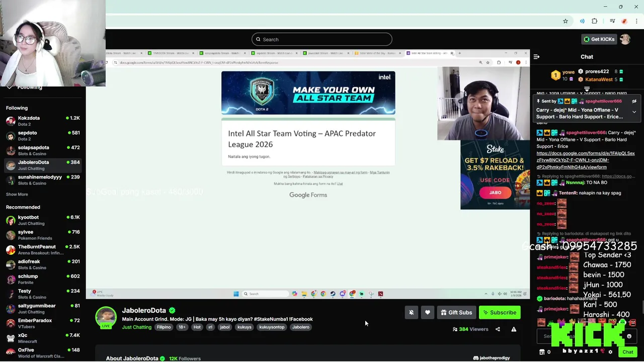Viewport: 644px width, 362px height.
Task: Open the Get KICKs button
Action: [599, 39]
